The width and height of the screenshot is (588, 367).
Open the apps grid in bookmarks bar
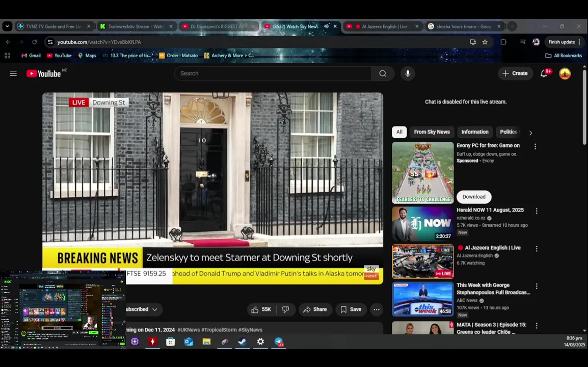click(x=7, y=56)
